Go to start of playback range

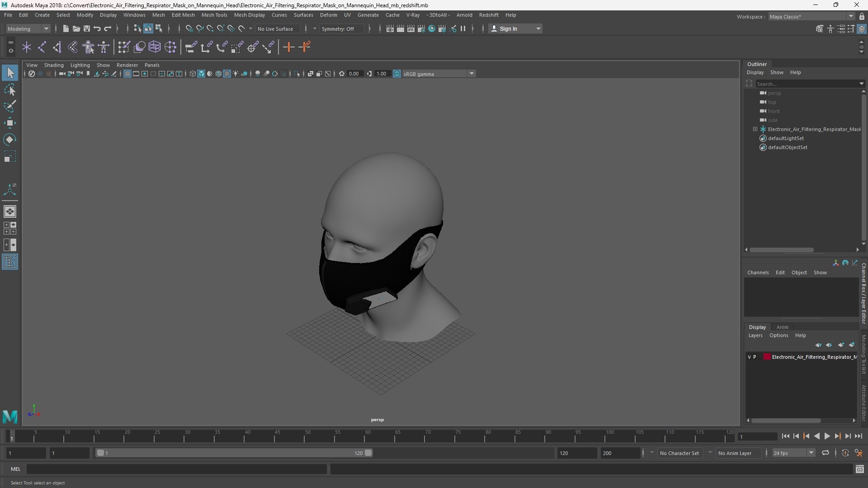click(x=785, y=436)
